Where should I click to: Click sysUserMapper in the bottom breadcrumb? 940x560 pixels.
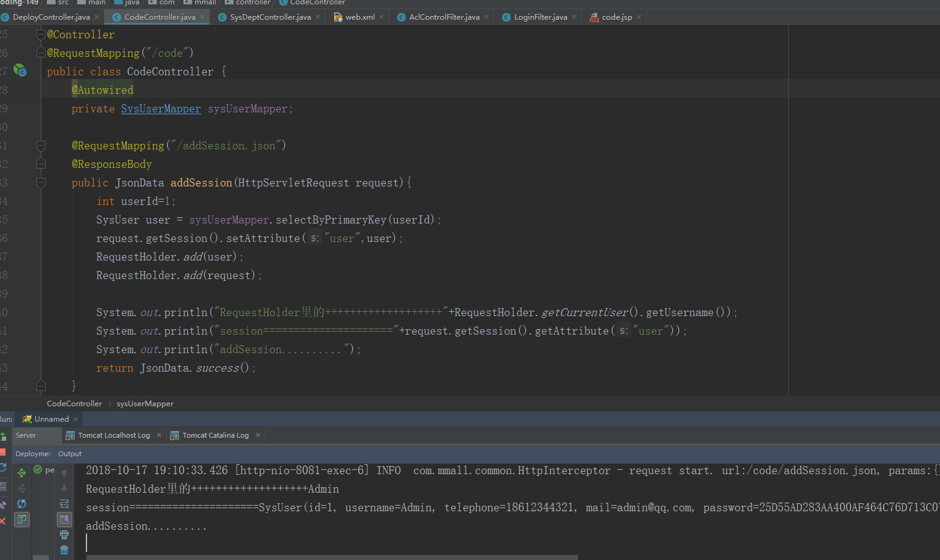pos(145,404)
